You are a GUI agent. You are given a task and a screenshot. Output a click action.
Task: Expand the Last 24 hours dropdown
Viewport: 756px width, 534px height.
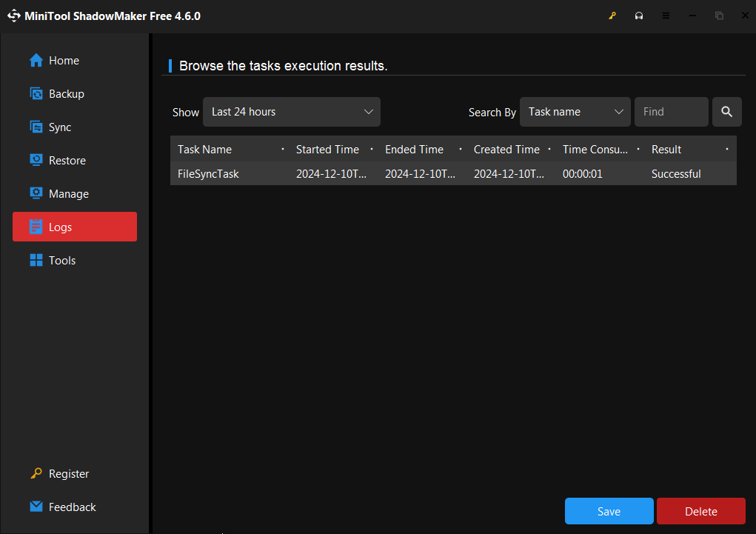(x=291, y=112)
